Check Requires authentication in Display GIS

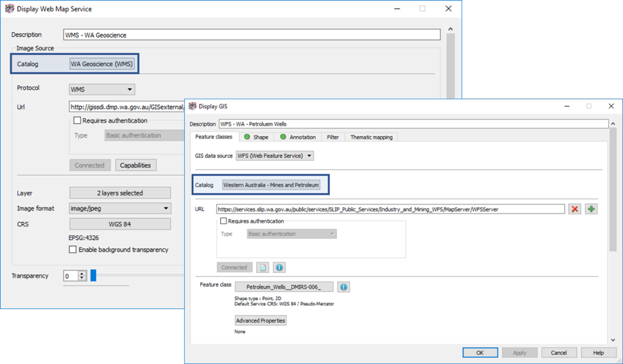[223, 221]
